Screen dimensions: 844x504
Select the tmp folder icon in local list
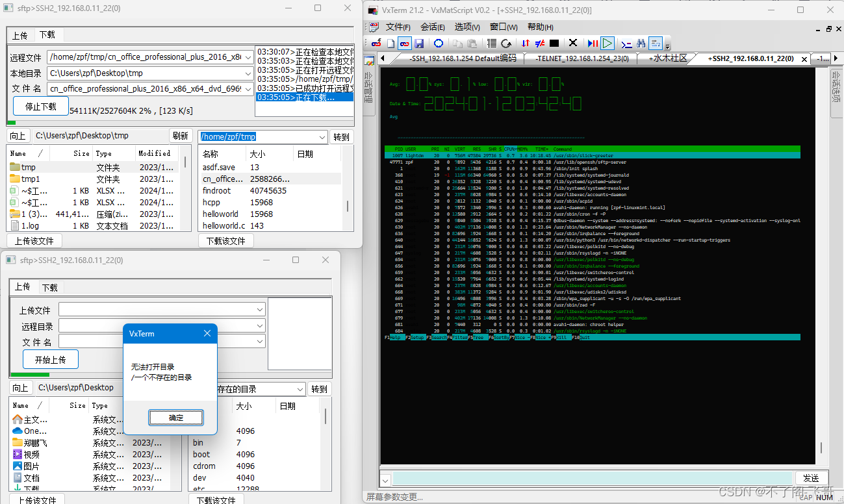pyautogui.click(x=15, y=168)
